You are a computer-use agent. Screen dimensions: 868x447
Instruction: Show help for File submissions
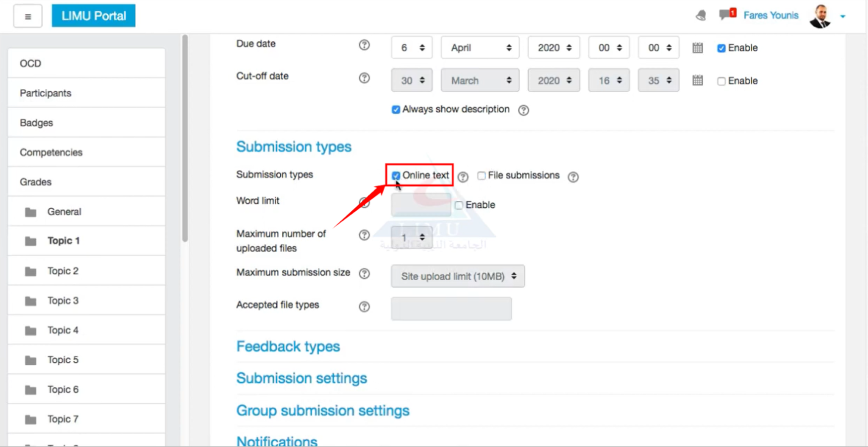[x=573, y=177]
